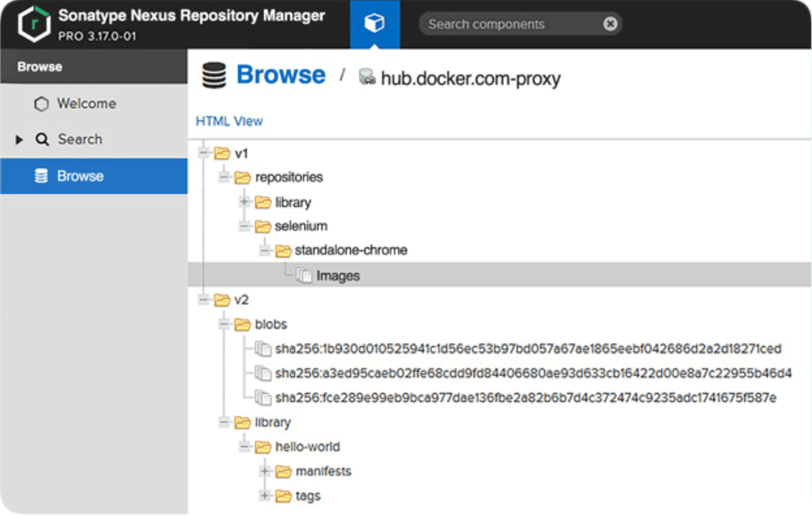Select the tags folder label
The image size is (812, 518).
click(308, 496)
